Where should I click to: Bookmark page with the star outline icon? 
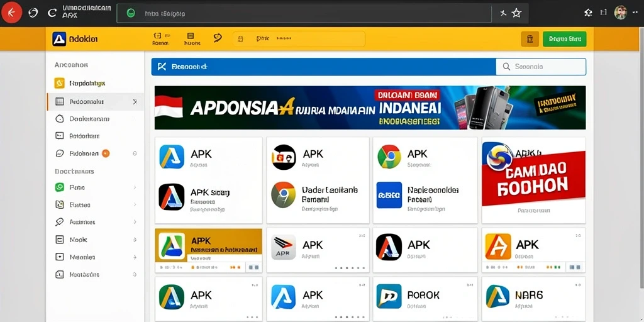[516, 13]
